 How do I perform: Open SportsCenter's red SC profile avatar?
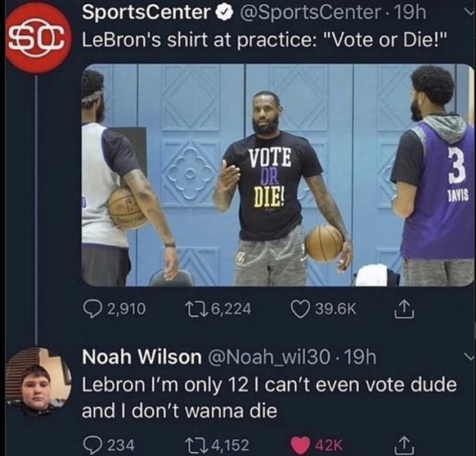(38, 38)
